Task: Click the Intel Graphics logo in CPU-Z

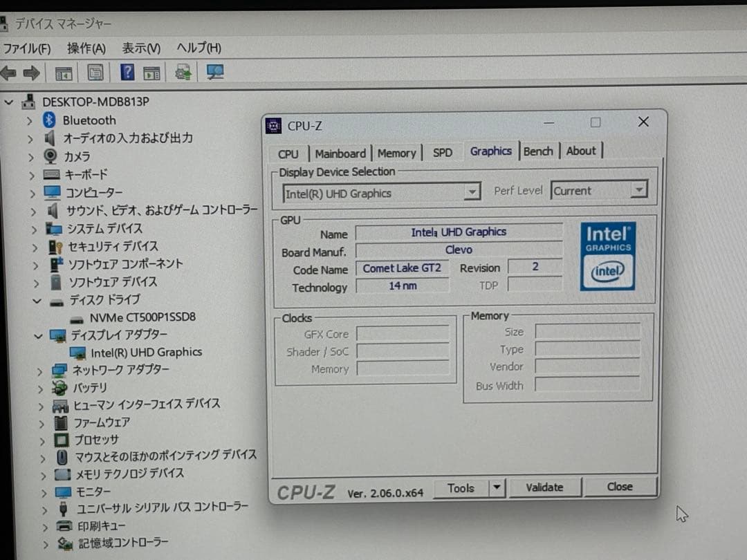Action: 607,256
